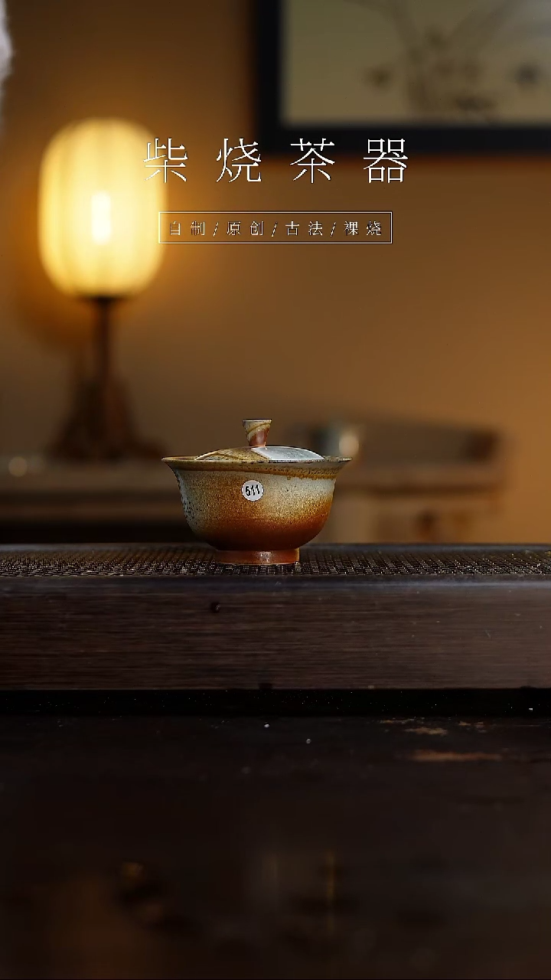Tap the 自制 label in subtitle box

tap(187, 228)
